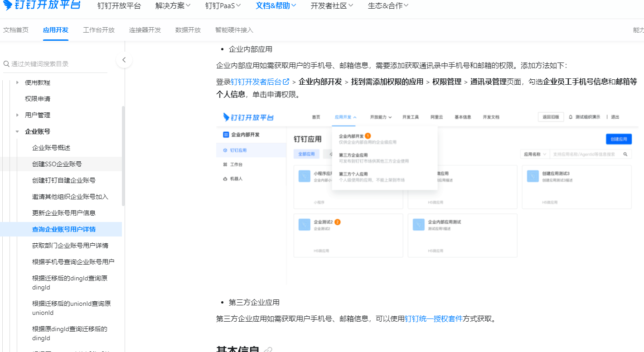The width and height of the screenshot is (644, 352).
Task: Click the 第三方企业应用 bullet text
Action: click(254, 302)
